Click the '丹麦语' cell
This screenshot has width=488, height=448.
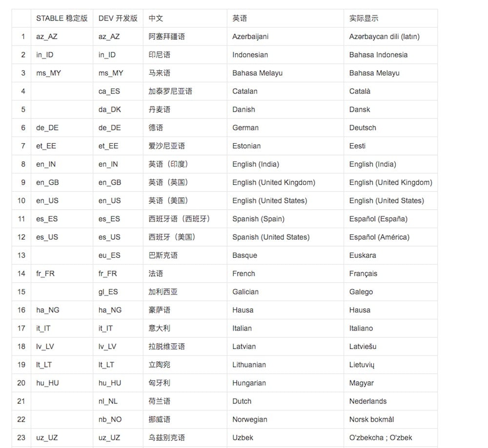[x=185, y=109]
